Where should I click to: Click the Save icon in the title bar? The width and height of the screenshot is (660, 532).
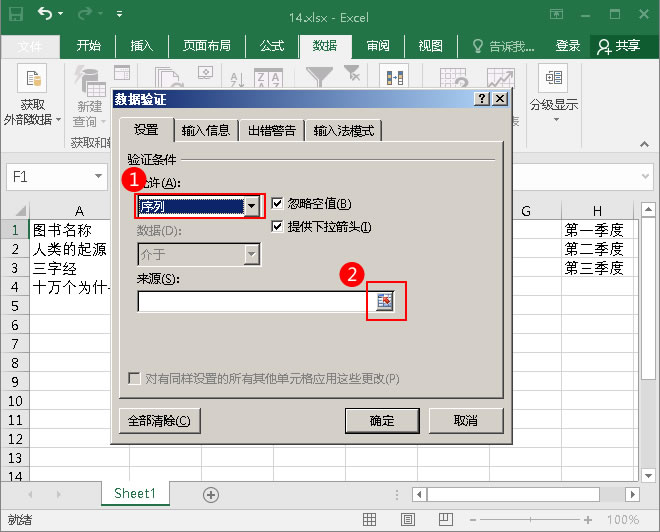[16, 14]
